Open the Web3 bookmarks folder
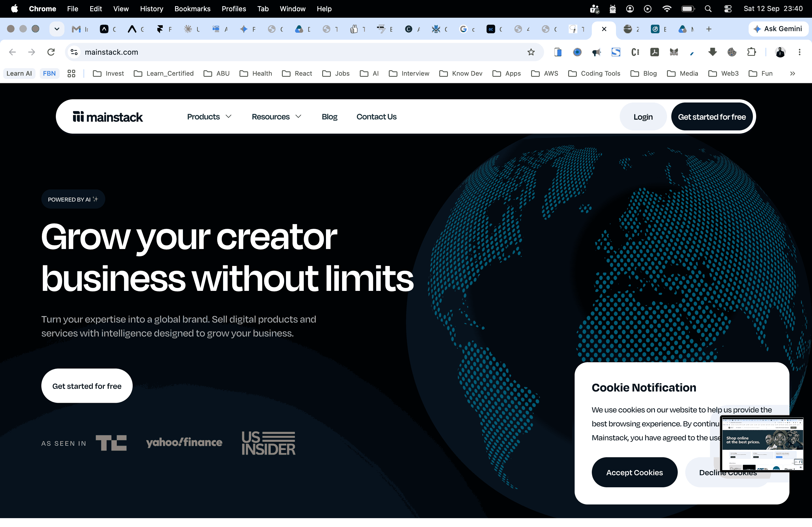 [x=723, y=73]
